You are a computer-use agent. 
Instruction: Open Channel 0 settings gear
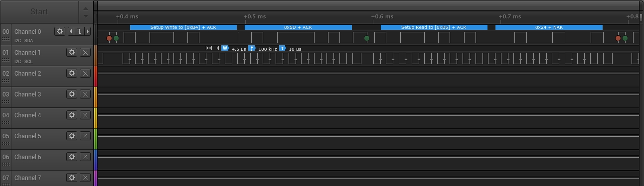[x=60, y=31]
